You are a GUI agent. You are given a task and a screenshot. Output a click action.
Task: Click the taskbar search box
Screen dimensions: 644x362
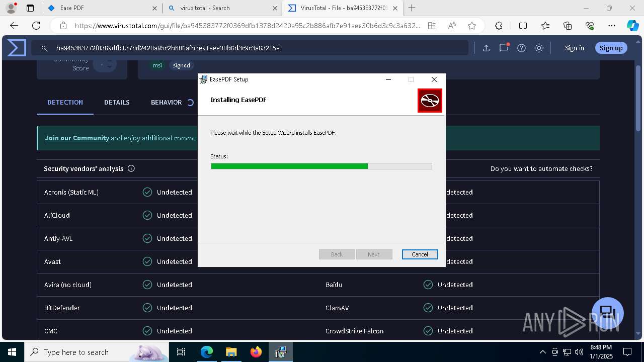pos(97,352)
